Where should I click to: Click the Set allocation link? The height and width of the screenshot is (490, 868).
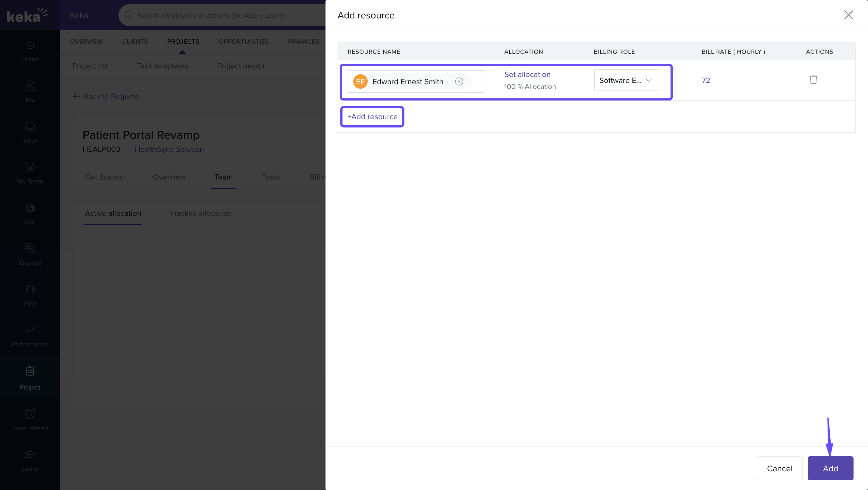[527, 75]
